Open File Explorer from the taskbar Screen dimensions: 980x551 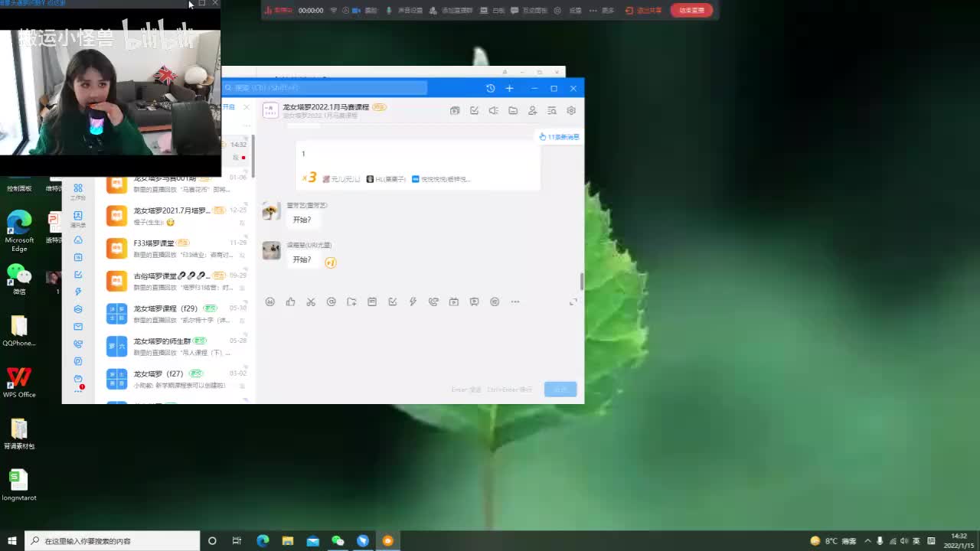click(288, 541)
